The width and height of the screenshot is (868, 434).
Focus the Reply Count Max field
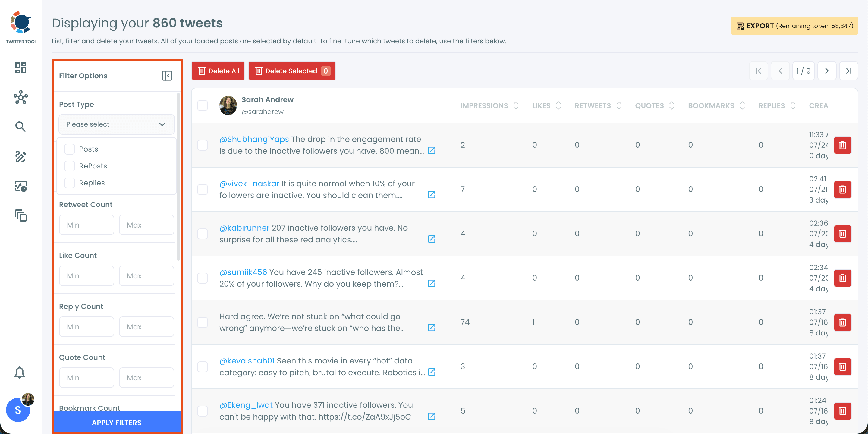(x=146, y=327)
